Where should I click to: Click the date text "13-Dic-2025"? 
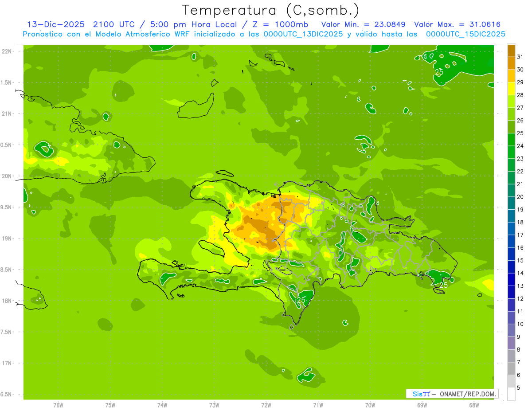tap(56, 24)
